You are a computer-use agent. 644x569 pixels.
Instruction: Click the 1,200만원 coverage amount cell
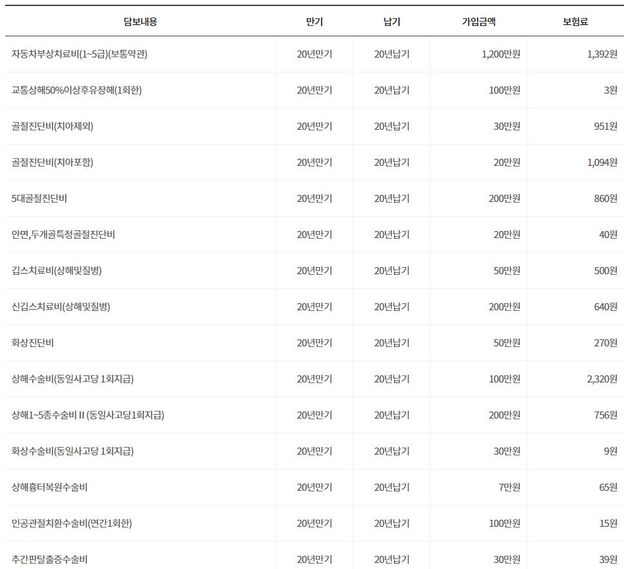[488, 54]
